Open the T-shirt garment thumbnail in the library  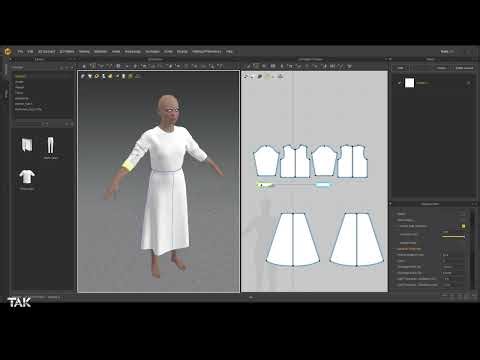[x=27, y=177]
